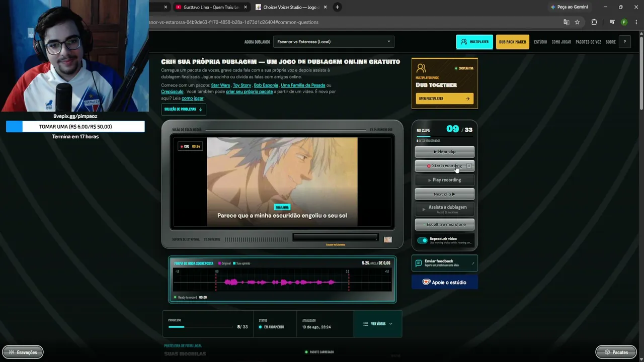
Task: Open the Pacotes de Voz menu item
Action: (x=588, y=42)
